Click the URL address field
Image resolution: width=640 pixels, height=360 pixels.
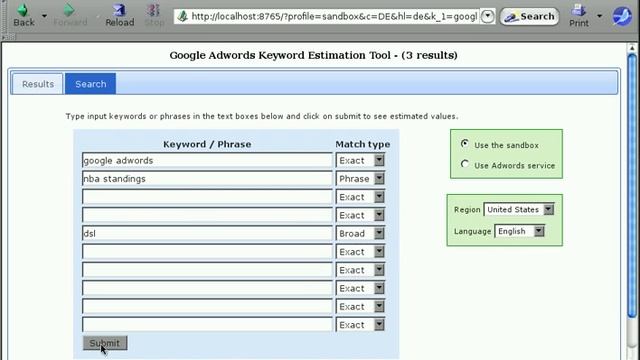pos(334,16)
